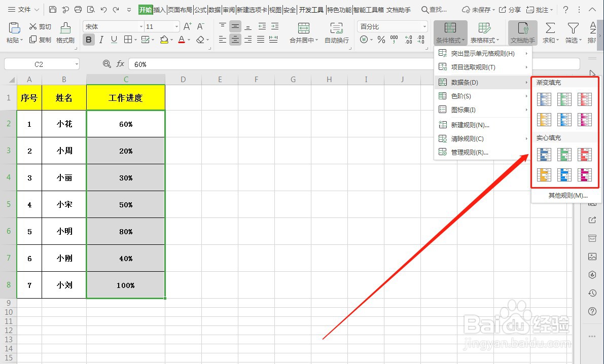604x364 pixels.
Task: Toggle bottom vertical alignment
Action: click(248, 26)
